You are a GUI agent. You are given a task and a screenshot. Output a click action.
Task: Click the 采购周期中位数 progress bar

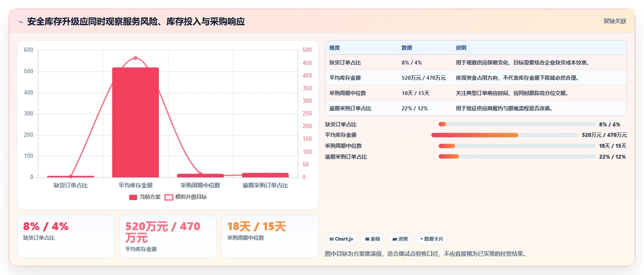coord(517,146)
